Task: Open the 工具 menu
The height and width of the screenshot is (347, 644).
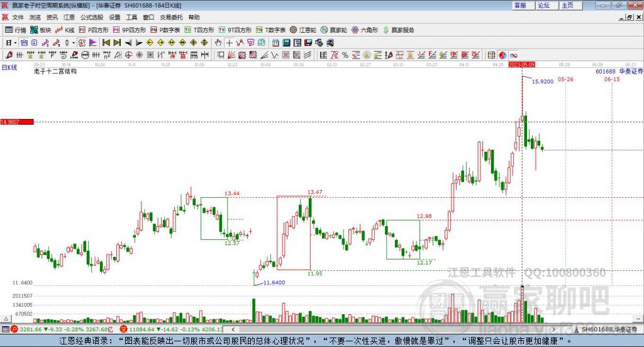Action: (131, 17)
